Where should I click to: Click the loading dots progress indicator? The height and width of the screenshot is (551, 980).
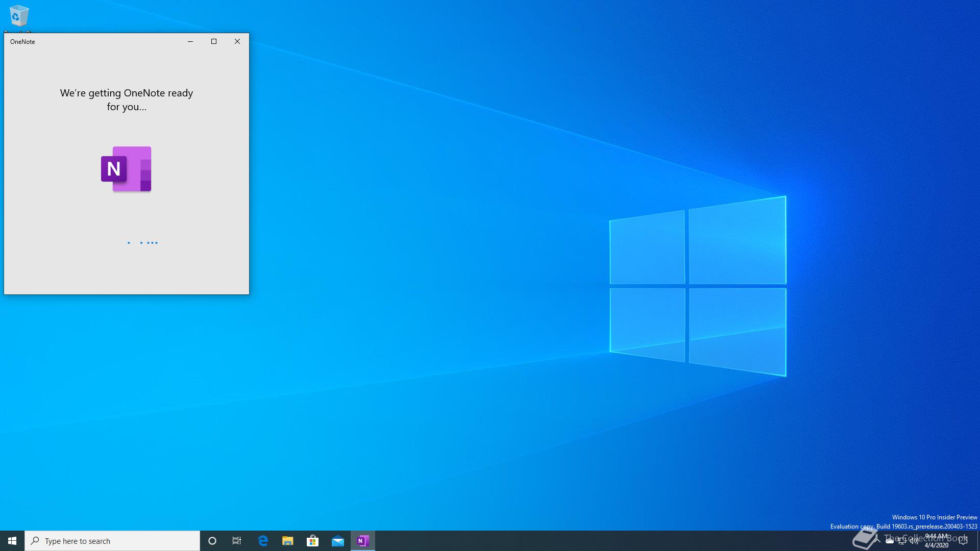point(142,243)
